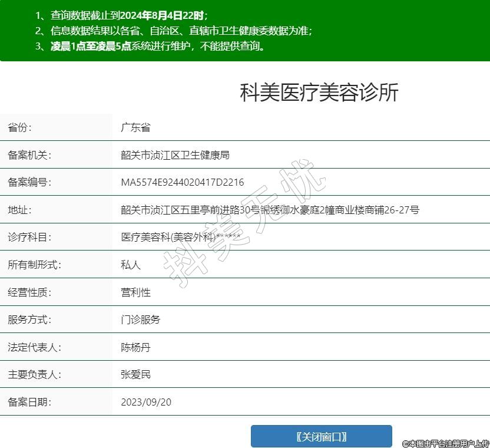
Task: Click the 所有制形式 label
Action: tap(34, 265)
